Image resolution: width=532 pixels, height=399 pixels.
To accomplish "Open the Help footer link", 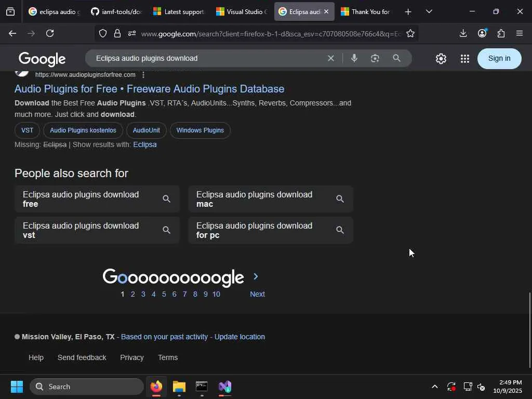I will [x=36, y=357].
